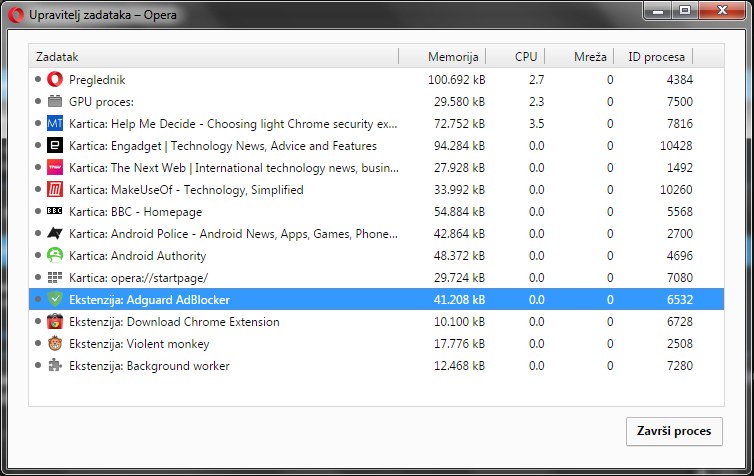Click memory value 48.372 kB

point(459,256)
